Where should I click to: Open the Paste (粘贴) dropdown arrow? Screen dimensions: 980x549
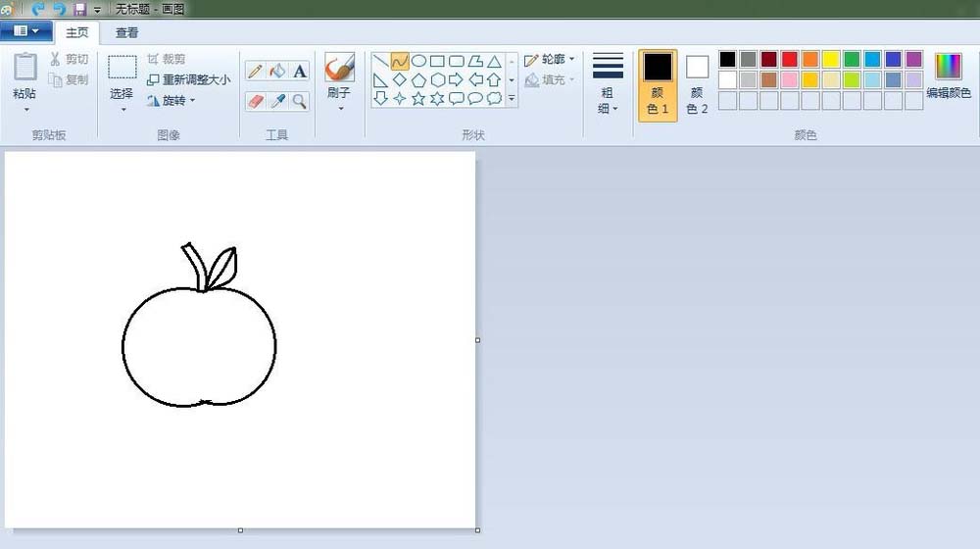(x=26, y=110)
